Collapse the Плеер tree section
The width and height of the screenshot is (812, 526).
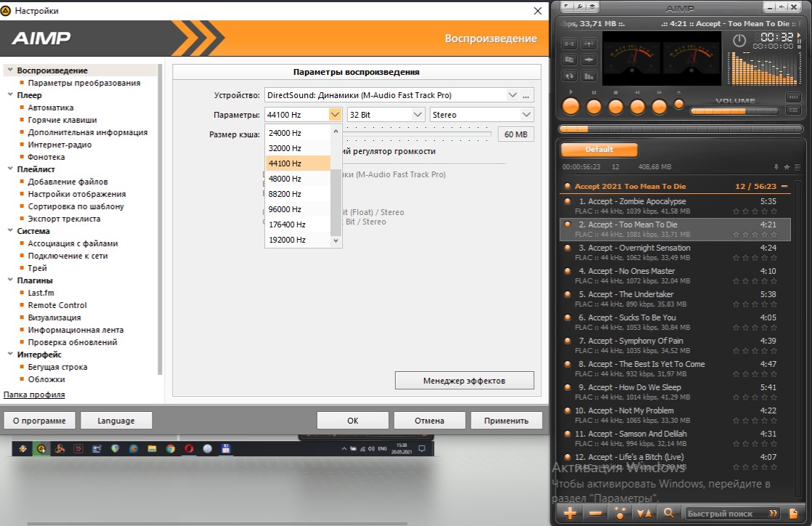[10, 95]
